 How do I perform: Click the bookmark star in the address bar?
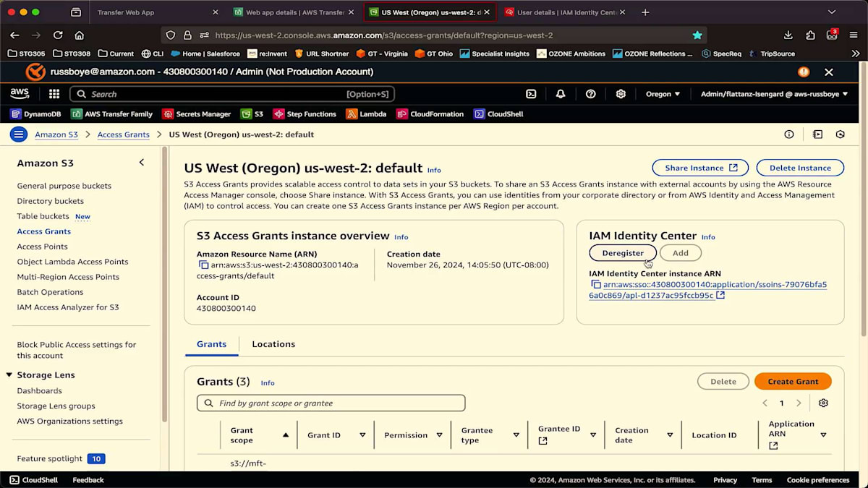(697, 35)
